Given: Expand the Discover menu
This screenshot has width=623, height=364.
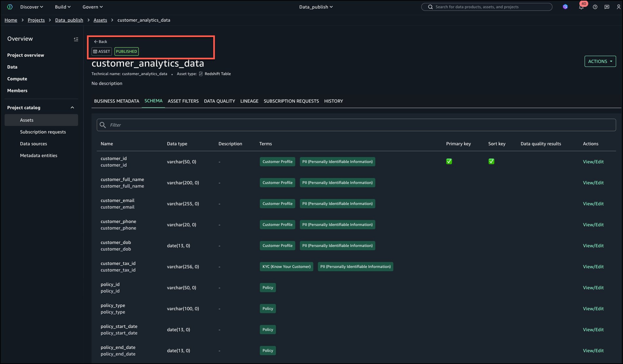Looking at the screenshot, I should 31,7.
